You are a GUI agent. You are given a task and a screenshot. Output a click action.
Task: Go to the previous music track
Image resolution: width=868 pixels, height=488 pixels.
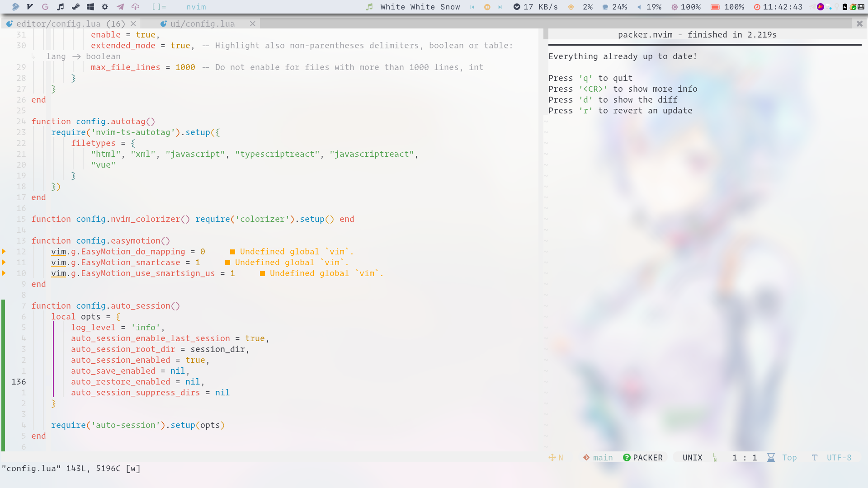tap(472, 7)
